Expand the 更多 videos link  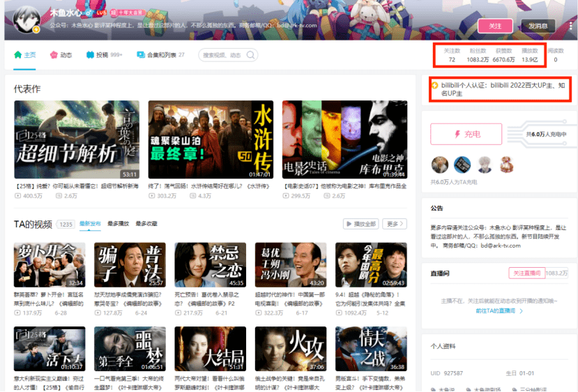coord(395,224)
